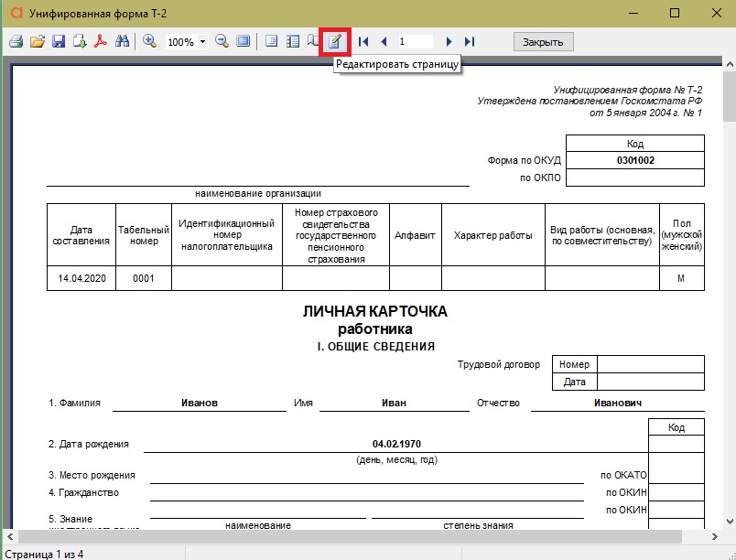Click the vertical scrollbar up arrow

point(730,64)
